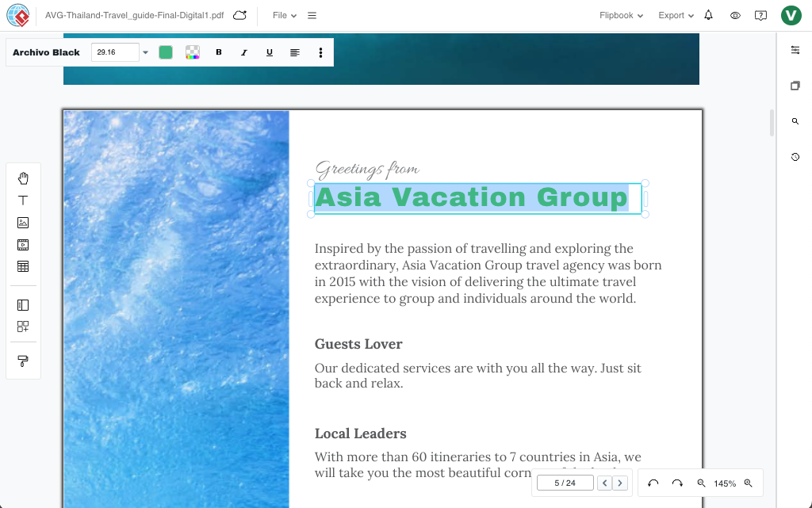The image size is (812, 508).
Task: Open the hamburger menu
Action: tap(312, 16)
